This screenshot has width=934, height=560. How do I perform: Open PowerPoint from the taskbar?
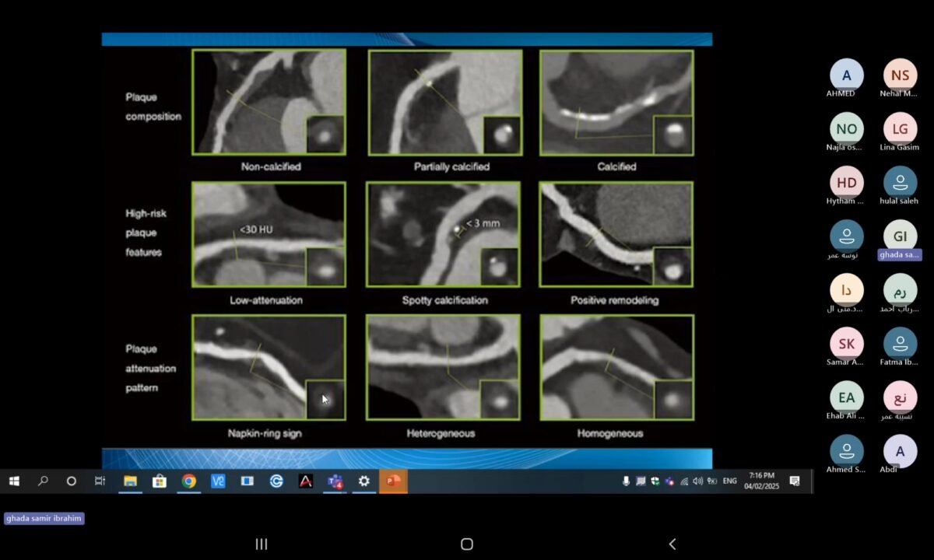[393, 481]
